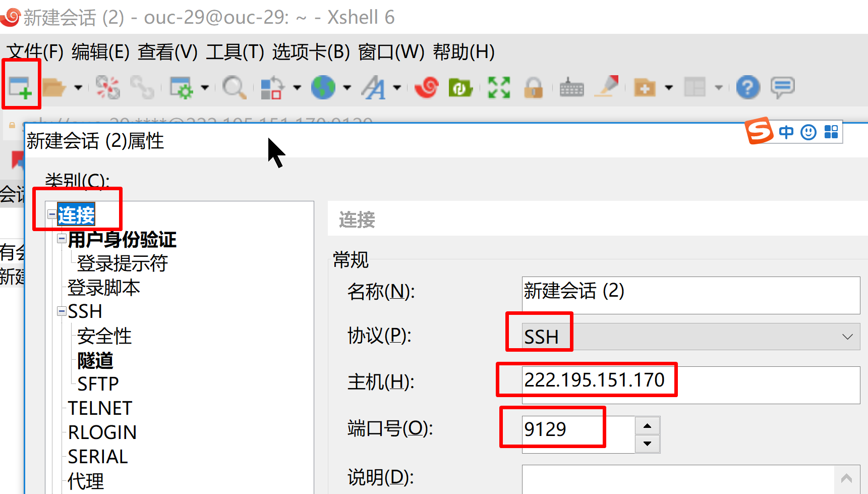Expand the color scheme dropdown arrow

[297, 87]
